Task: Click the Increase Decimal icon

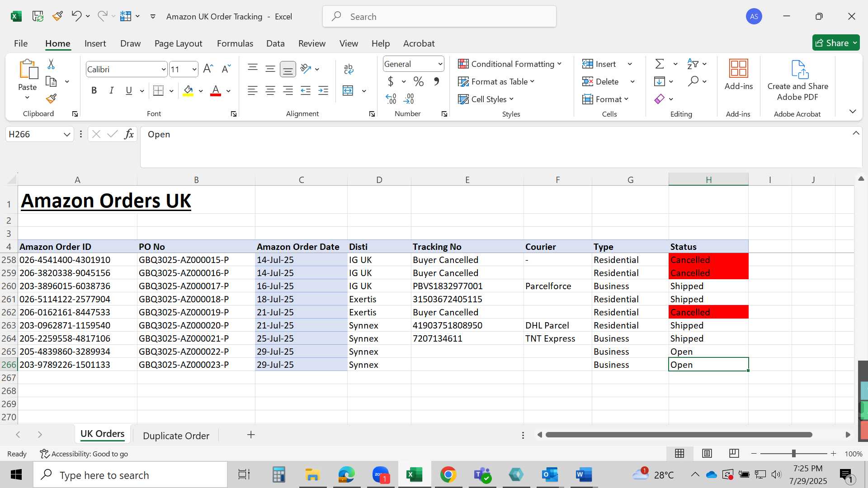Action: click(x=391, y=99)
